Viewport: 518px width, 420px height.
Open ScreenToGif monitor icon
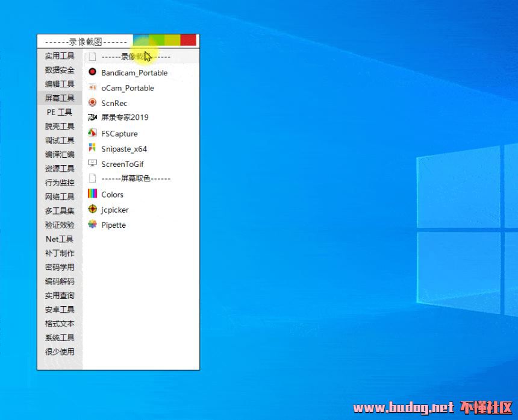pos(92,163)
